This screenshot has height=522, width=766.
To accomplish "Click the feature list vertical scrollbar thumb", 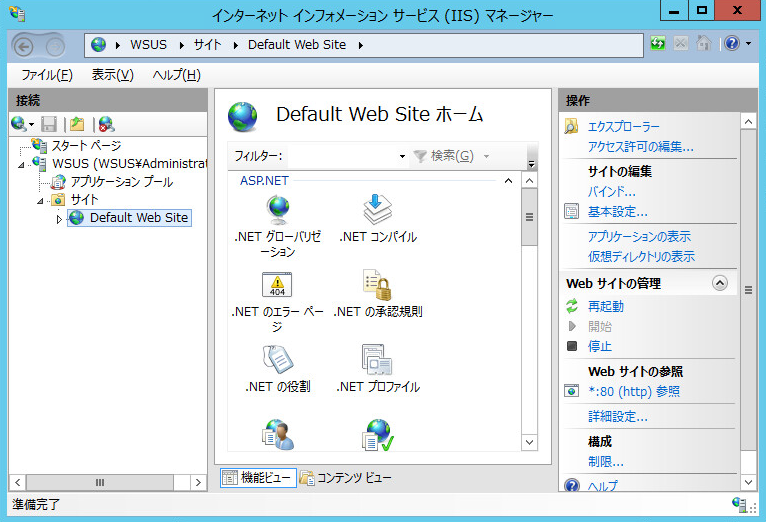I will [529, 217].
